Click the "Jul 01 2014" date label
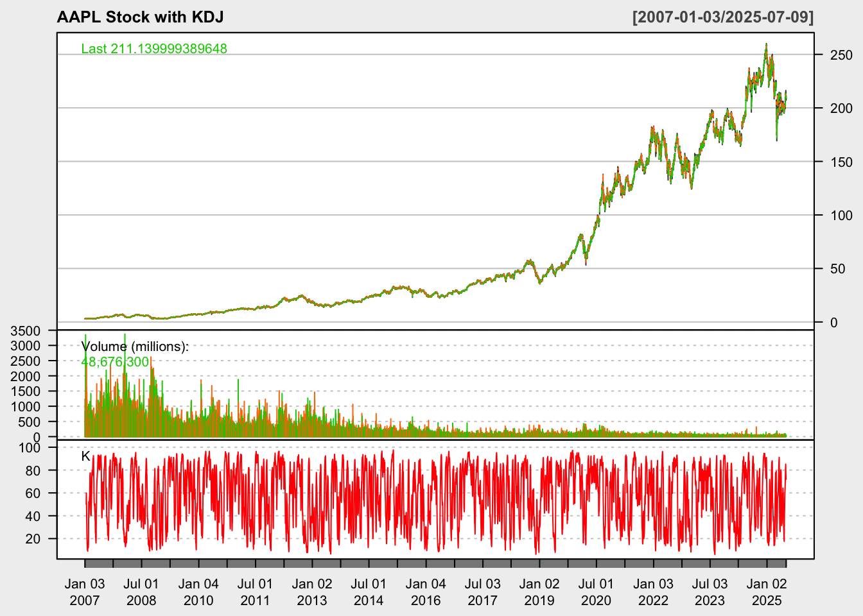Viewport: 863px width, 616px height. click(x=369, y=592)
